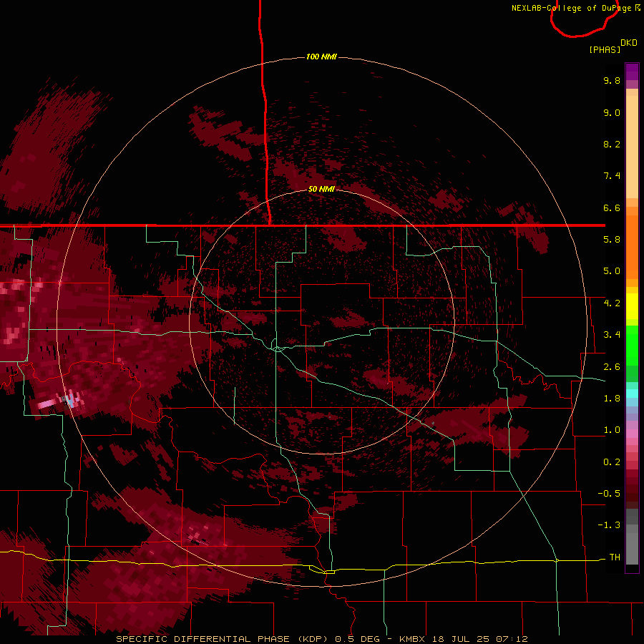Click the 9.8 color scale value

612,80
